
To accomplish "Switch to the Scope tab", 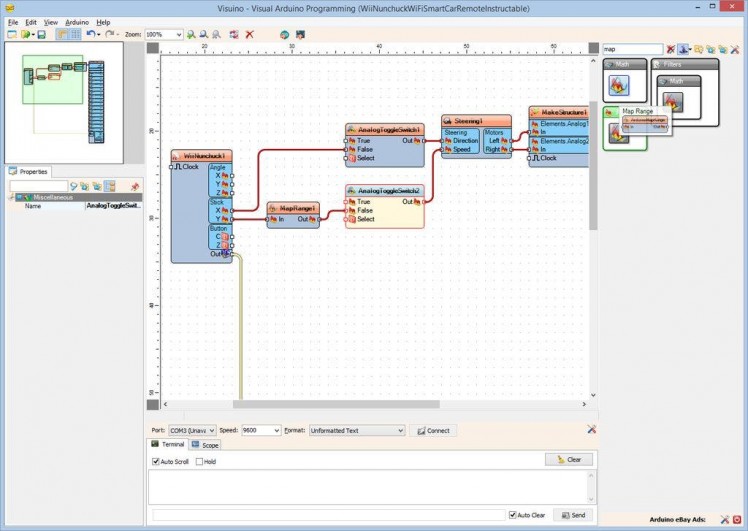I will tap(205, 444).
